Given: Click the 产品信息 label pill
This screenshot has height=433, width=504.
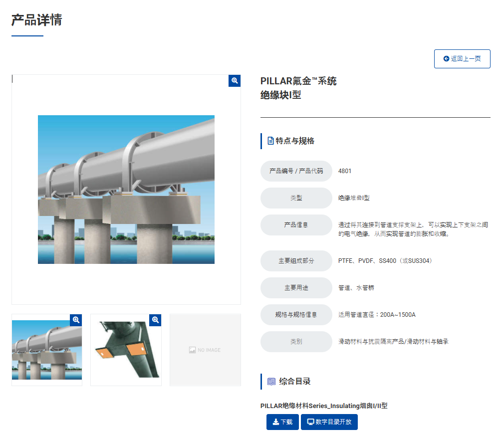Looking at the screenshot, I should (x=296, y=225).
